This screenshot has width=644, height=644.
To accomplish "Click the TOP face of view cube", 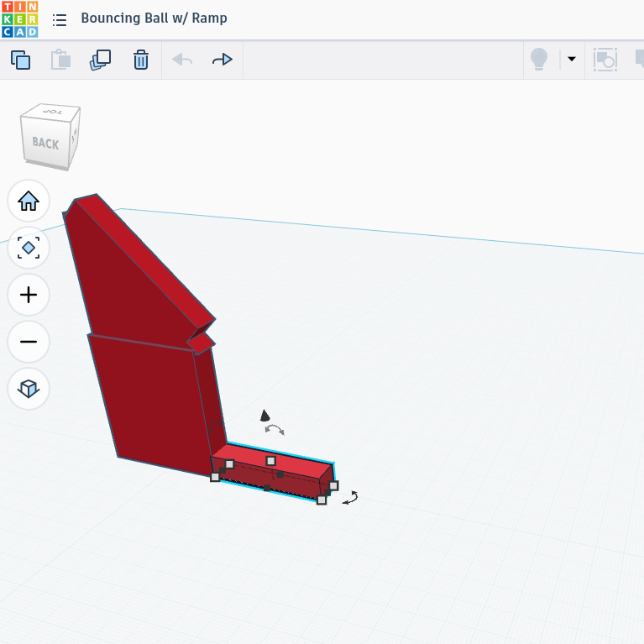I will tap(52, 112).
